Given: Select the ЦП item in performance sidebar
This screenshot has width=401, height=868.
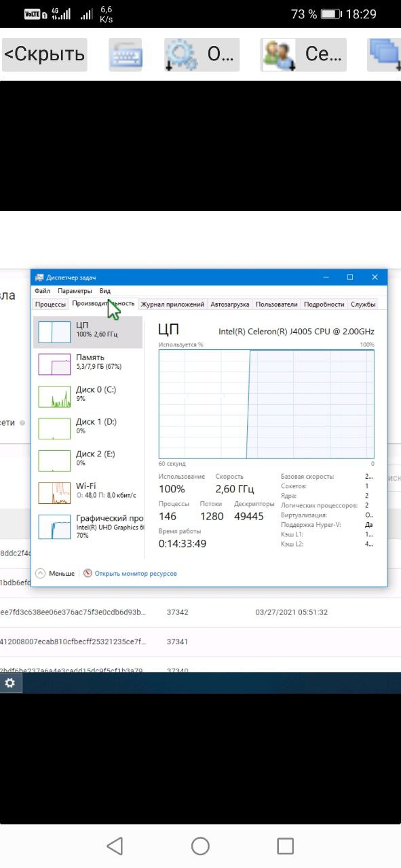Looking at the screenshot, I should (x=88, y=332).
